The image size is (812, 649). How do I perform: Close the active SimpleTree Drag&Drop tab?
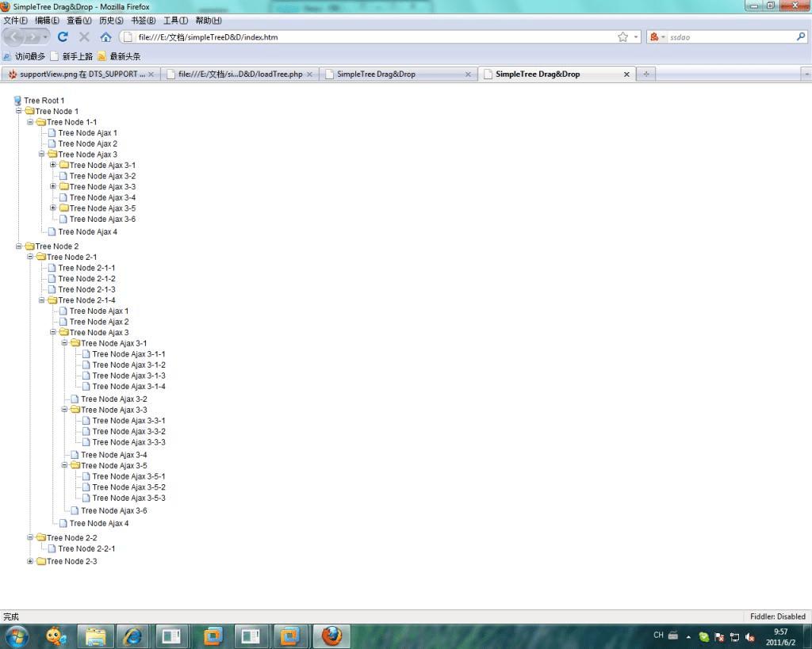[x=626, y=74]
